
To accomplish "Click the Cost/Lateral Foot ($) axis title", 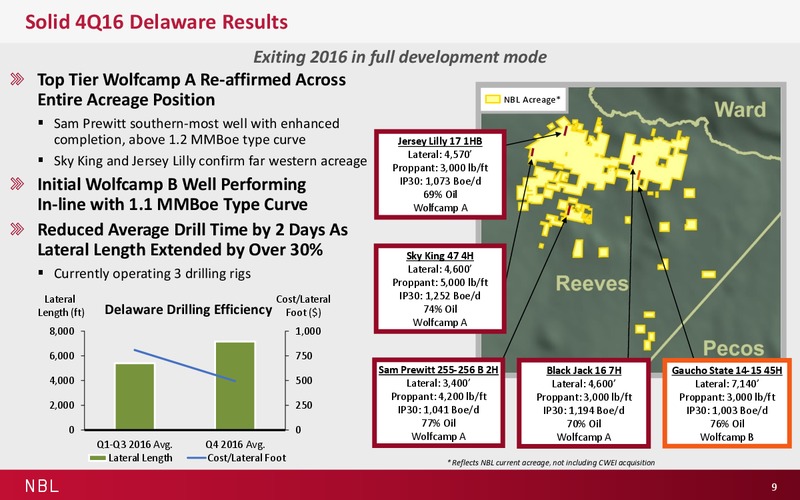I will (x=303, y=306).
